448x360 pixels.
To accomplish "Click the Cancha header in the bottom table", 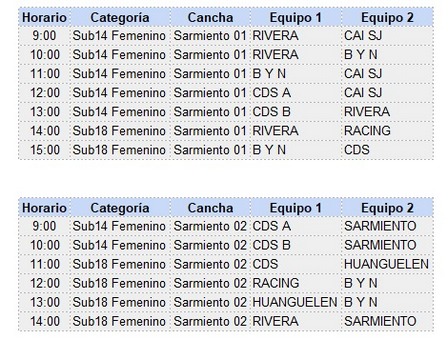I will 210,208.
